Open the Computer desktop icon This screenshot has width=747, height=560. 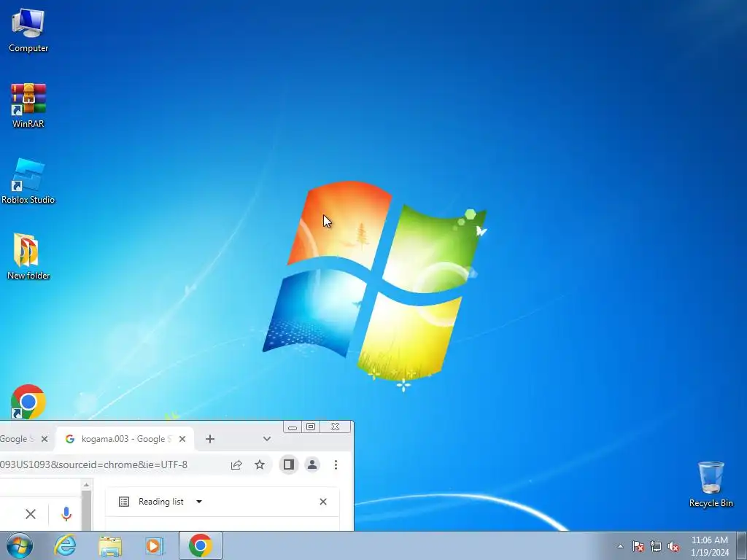tap(28, 31)
